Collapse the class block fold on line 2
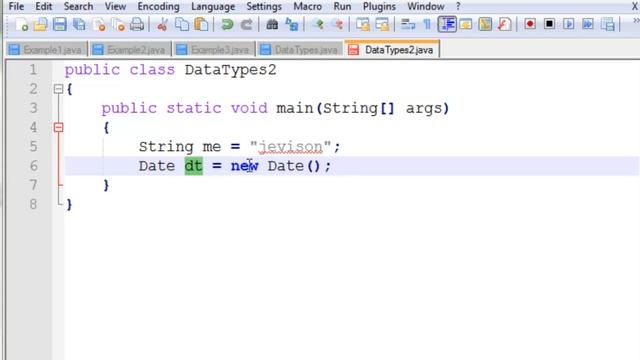 click(x=58, y=89)
